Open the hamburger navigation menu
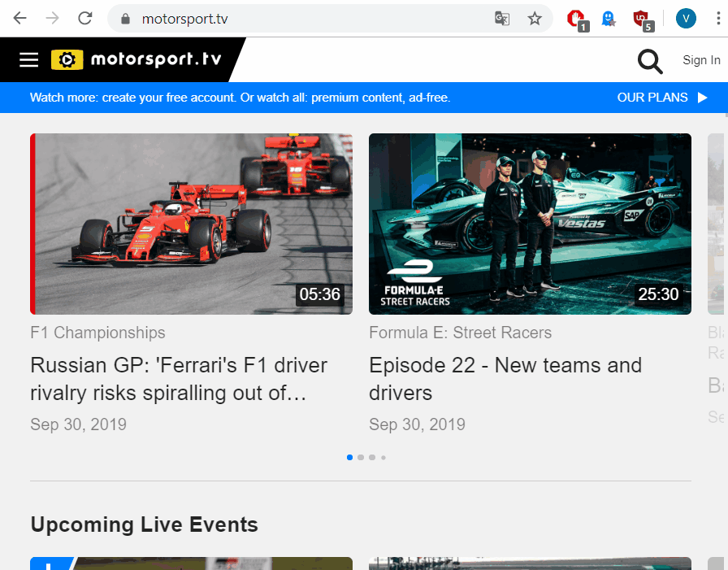Screen dimensions: 728x570 tap(28, 59)
